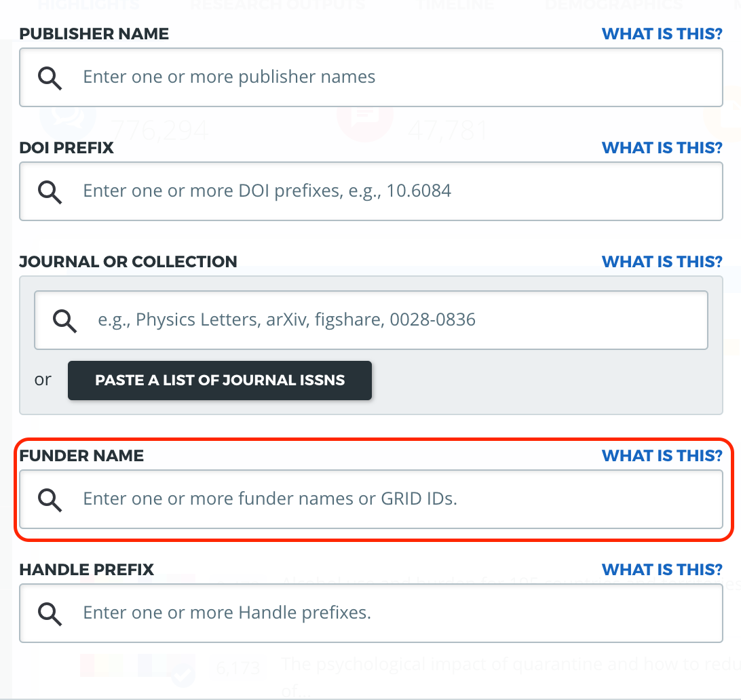Open the Demographics tab

(614, 5)
